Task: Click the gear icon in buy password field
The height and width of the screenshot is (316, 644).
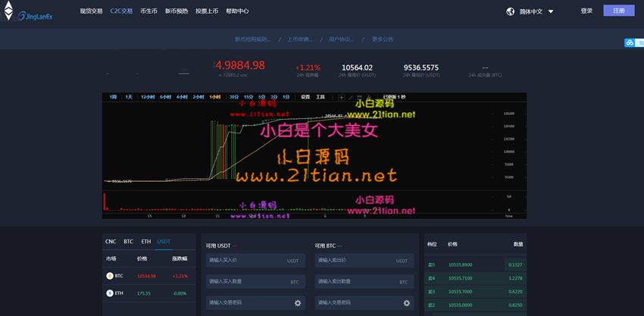Action: [298, 303]
